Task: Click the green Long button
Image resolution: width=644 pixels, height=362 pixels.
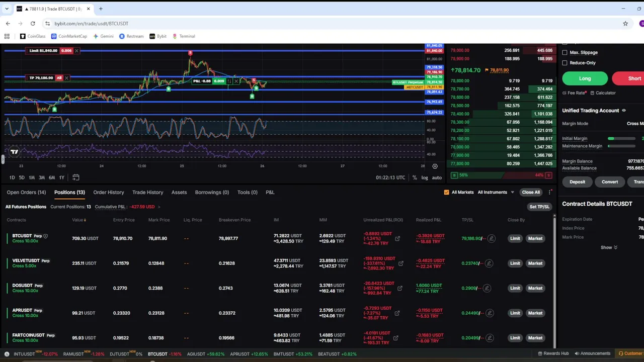Action: pyautogui.click(x=585, y=78)
